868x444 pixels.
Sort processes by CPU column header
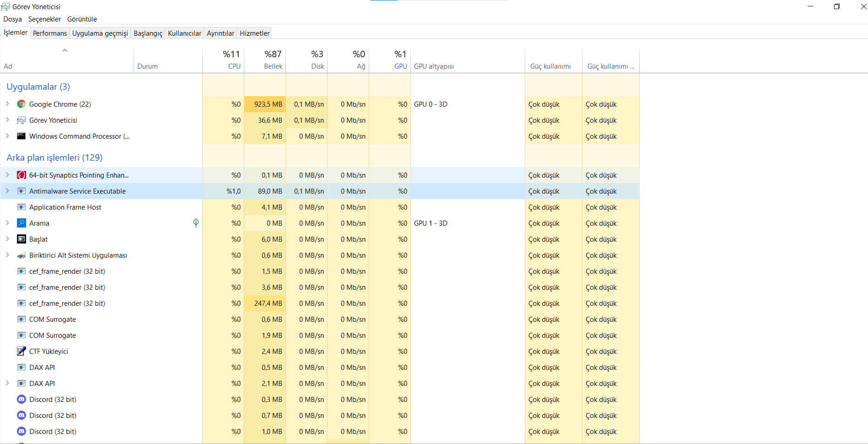point(223,60)
